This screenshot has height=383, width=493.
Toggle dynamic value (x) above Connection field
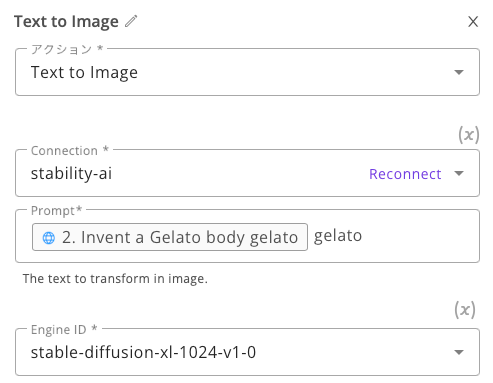click(x=469, y=135)
